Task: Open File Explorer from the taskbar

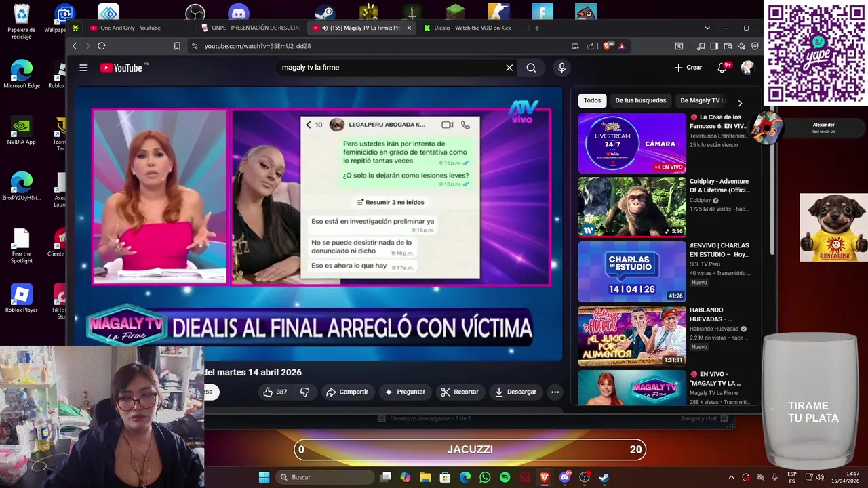Action: point(425,477)
